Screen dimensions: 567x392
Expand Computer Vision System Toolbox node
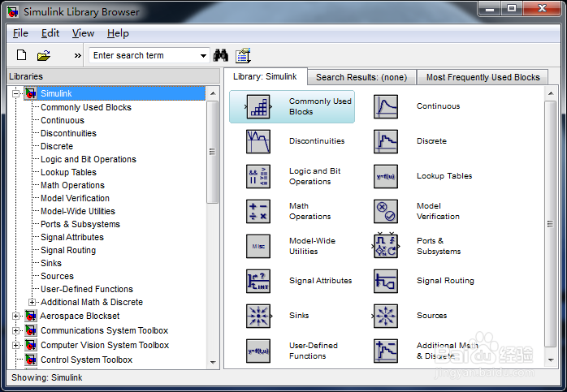coord(15,345)
